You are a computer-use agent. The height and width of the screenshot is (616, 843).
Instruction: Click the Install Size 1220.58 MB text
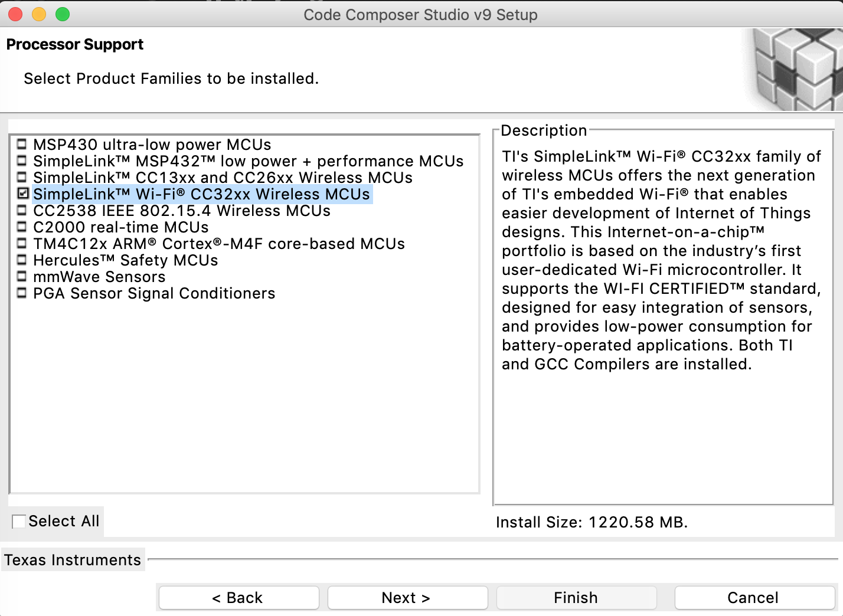(592, 522)
